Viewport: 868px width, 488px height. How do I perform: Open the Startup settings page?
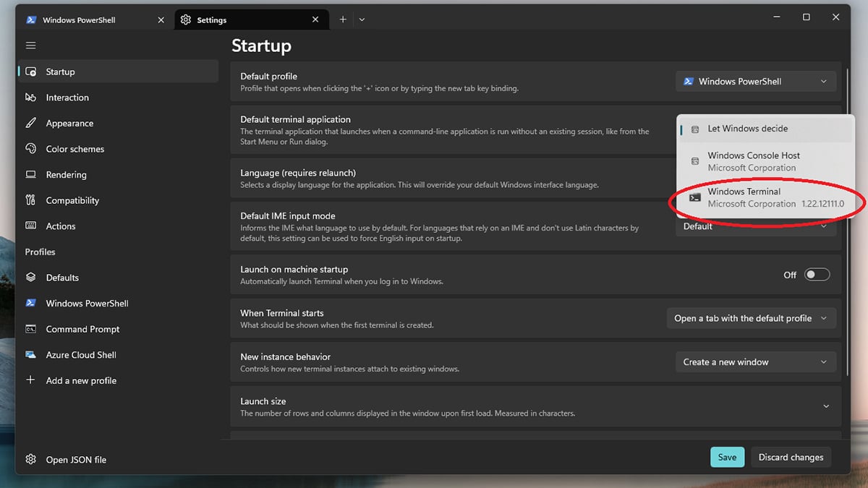pos(117,72)
